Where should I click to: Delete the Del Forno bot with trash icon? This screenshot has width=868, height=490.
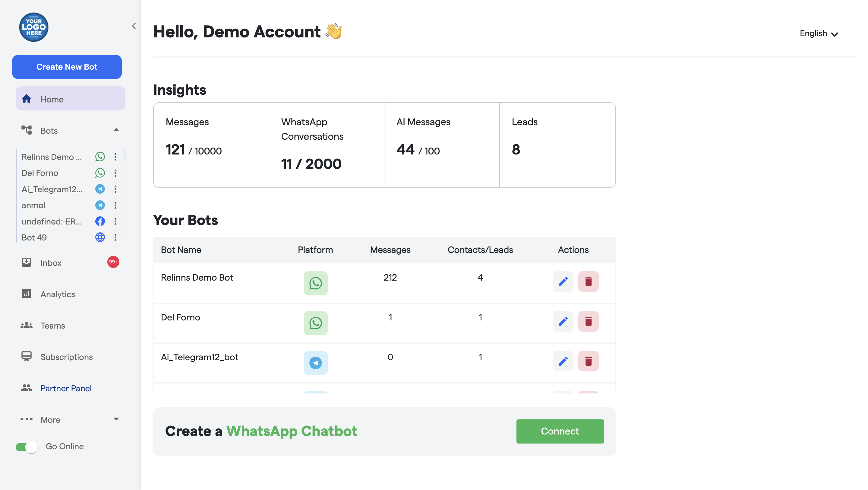point(588,321)
